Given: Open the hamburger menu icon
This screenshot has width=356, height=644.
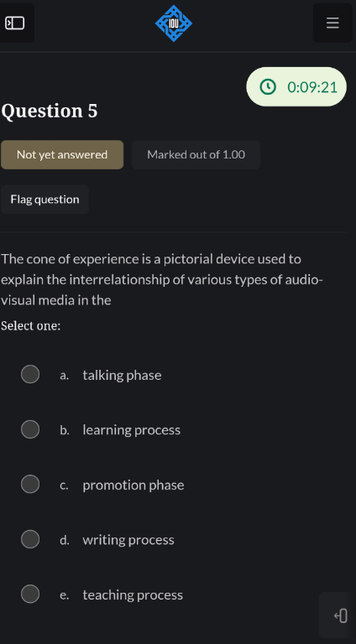Looking at the screenshot, I should click(x=332, y=23).
